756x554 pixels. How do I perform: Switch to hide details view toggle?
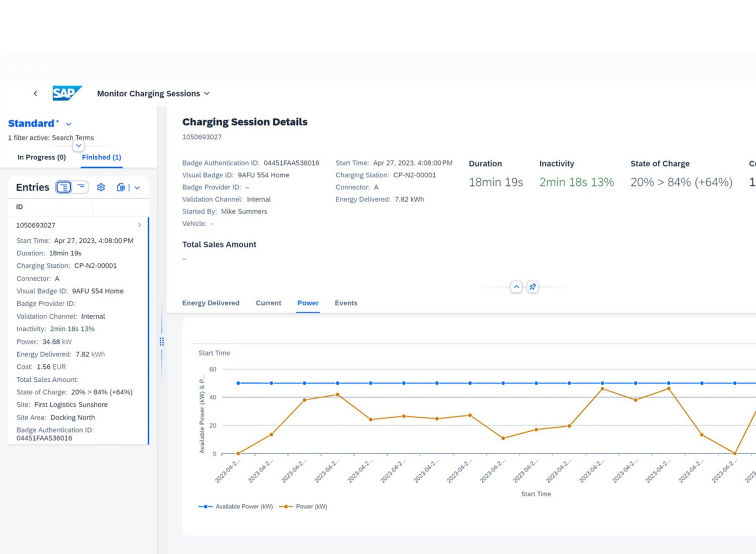(81, 187)
